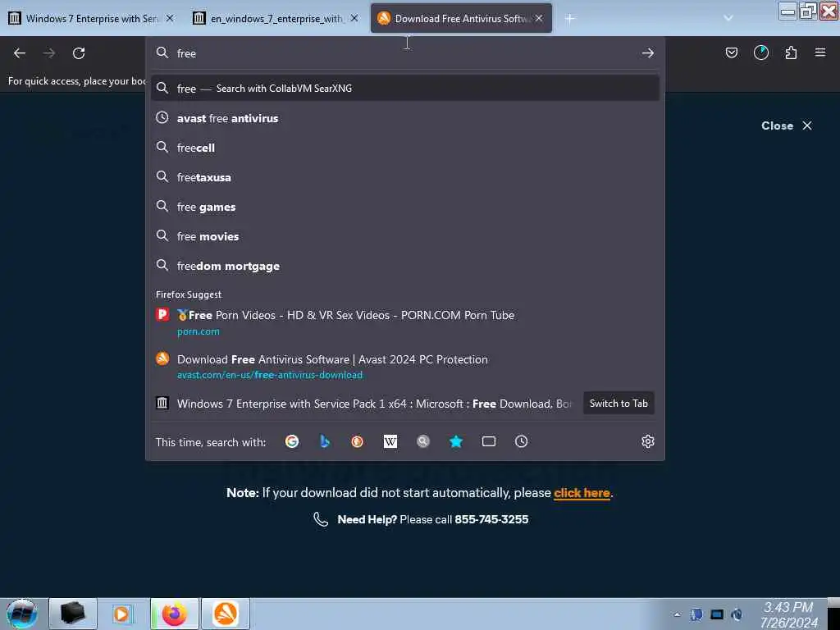Close the en_windows_7_enterprise tab
The width and height of the screenshot is (840, 630).
point(354,18)
